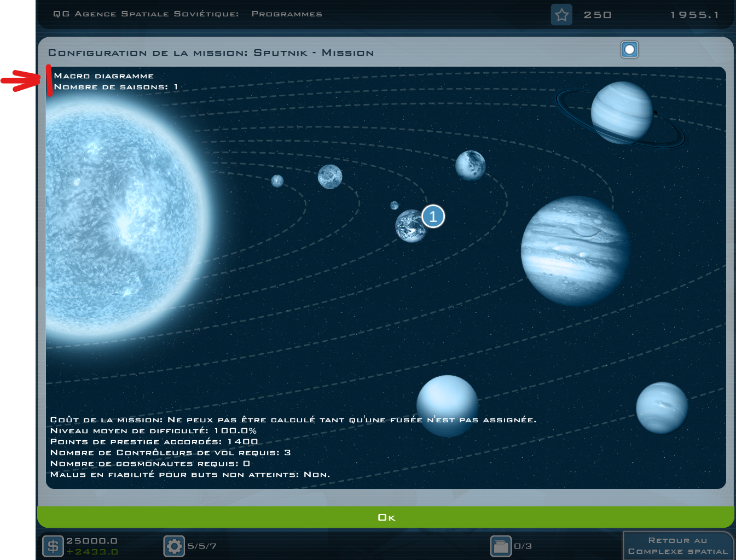Screen dimensions: 736x560
Task: Click the 0/3 counter
Action: coord(523,546)
